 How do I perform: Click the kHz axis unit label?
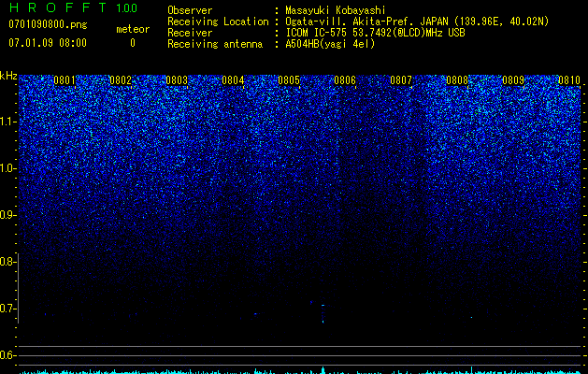tap(8, 76)
